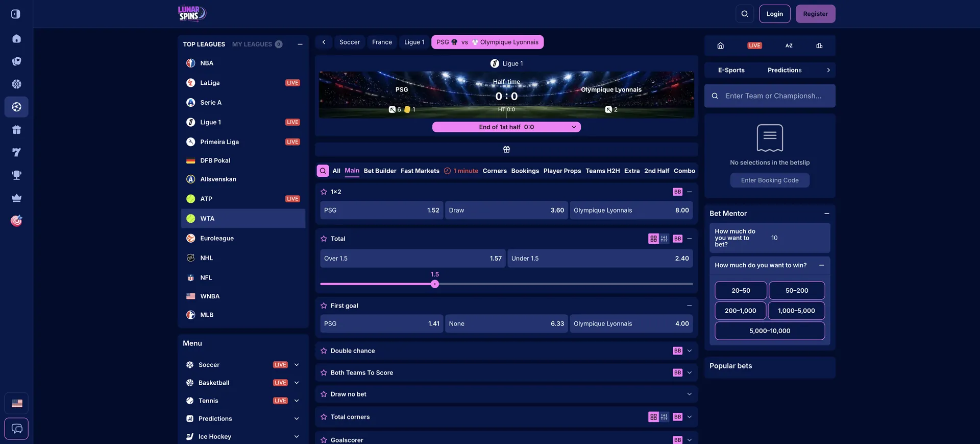Viewport: 980px width, 444px height.
Task: Open the Player Props tab
Action: (x=562, y=171)
